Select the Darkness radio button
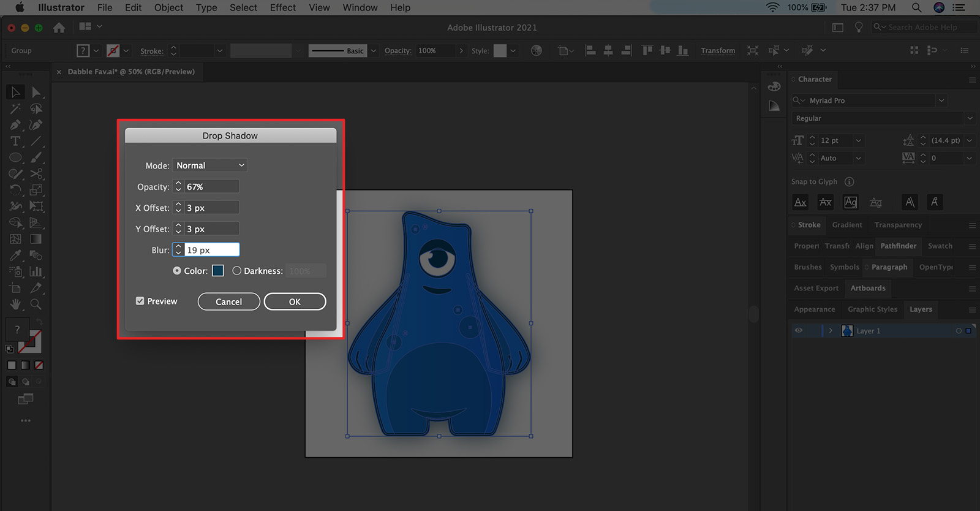 click(236, 271)
